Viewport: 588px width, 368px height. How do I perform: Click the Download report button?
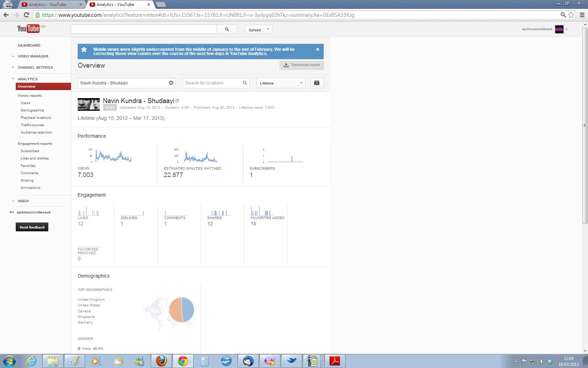(x=302, y=65)
